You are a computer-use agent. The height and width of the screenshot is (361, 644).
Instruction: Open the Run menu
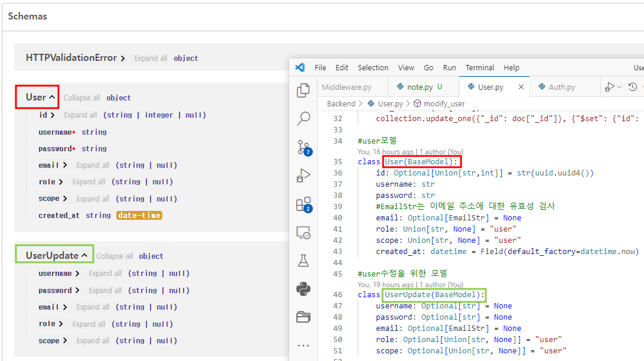[x=449, y=67]
